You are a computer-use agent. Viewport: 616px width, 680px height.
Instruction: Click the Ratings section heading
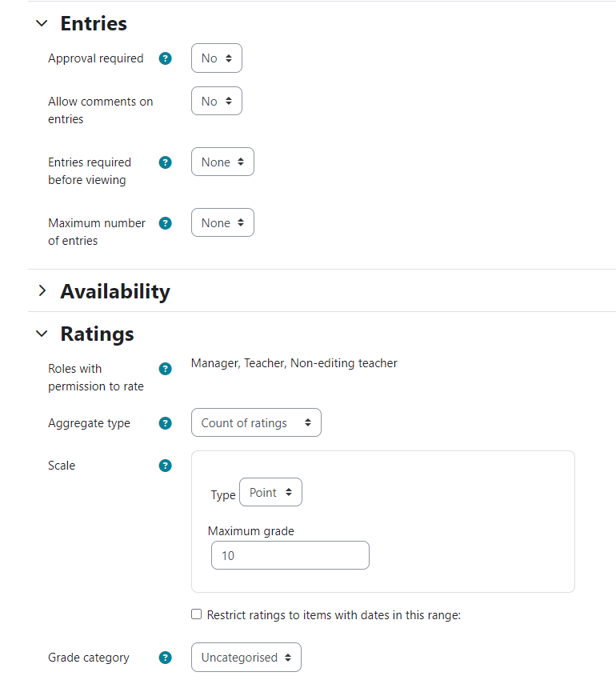(x=97, y=334)
